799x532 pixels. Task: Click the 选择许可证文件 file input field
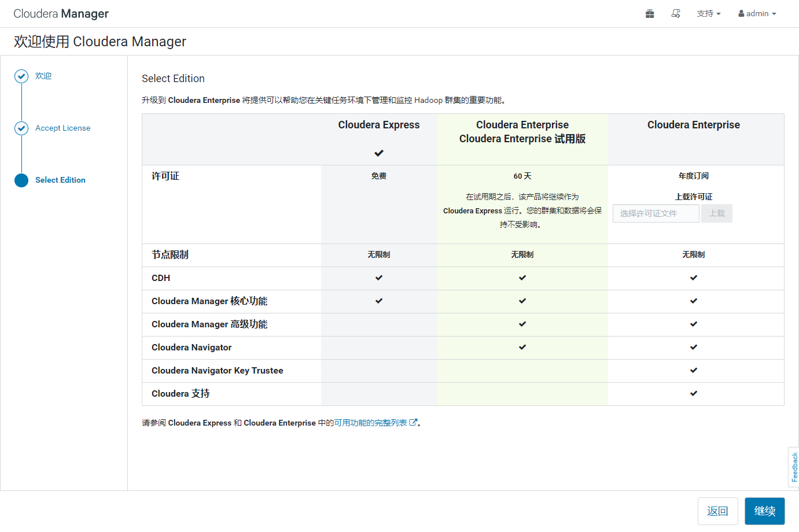[x=656, y=213]
